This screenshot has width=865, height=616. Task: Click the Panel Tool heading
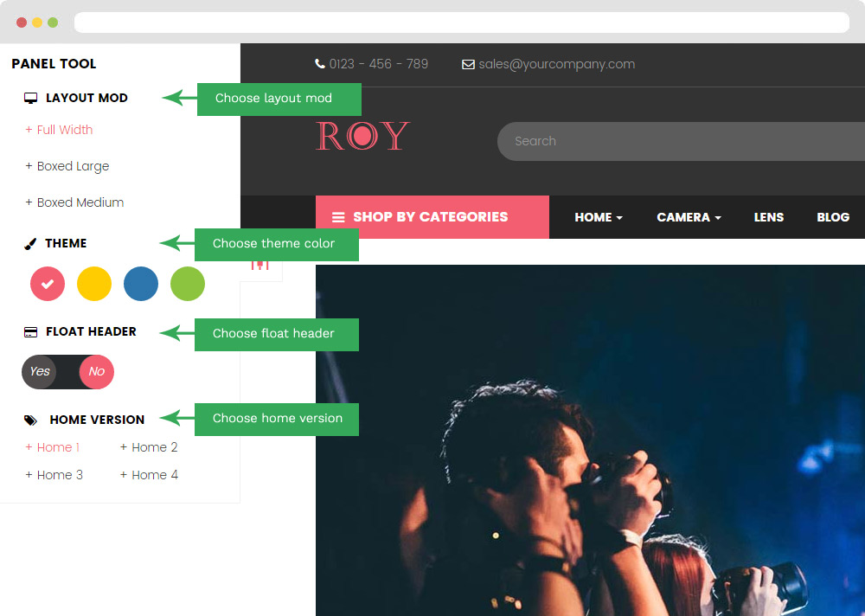point(54,63)
